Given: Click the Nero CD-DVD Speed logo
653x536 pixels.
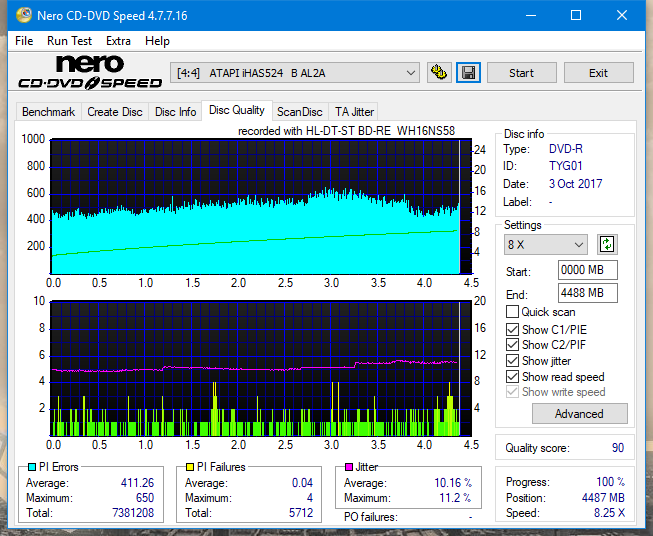Looking at the screenshot, I should pyautogui.click(x=90, y=72).
